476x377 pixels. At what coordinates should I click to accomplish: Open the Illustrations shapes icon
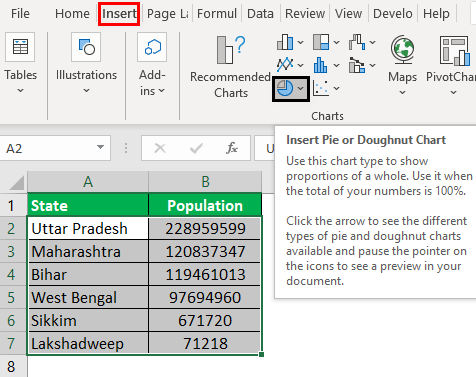click(x=86, y=47)
